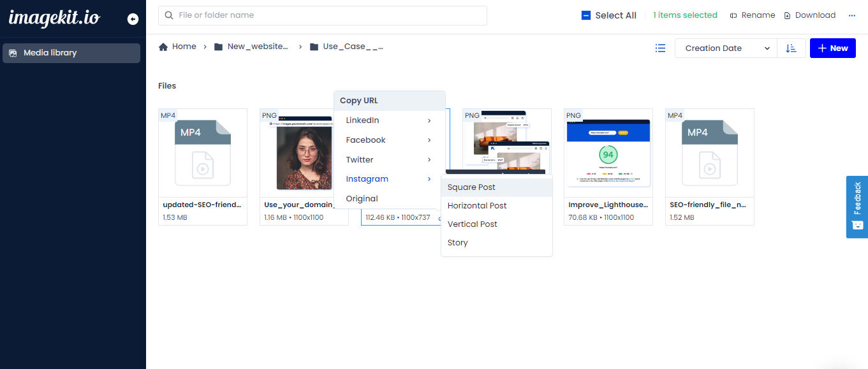Expand the Facebook submenu

[x=390, y=140]
